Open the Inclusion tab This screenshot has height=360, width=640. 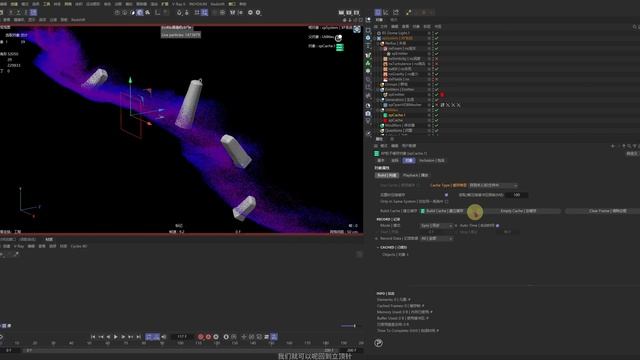click(432, 160)
